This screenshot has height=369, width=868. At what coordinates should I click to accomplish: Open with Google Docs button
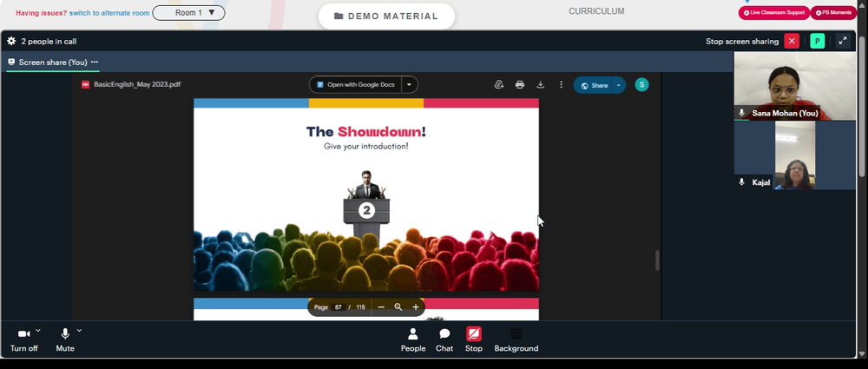(355, 85)
